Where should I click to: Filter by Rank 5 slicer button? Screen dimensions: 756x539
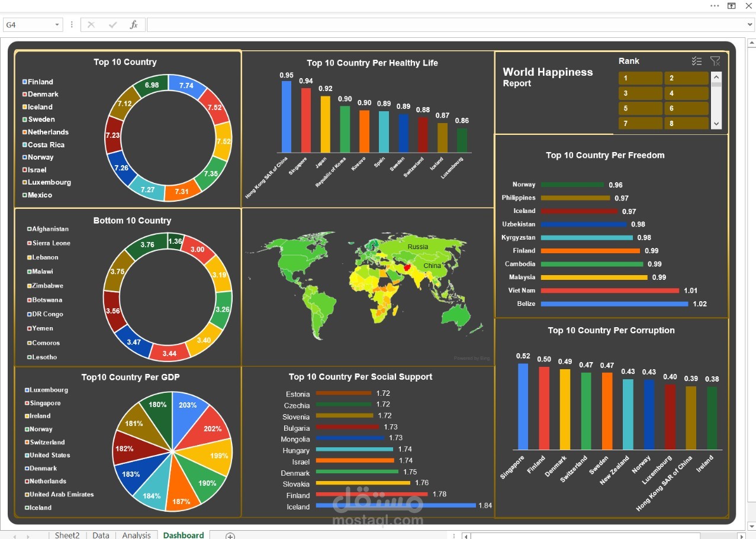coord(641,108)
